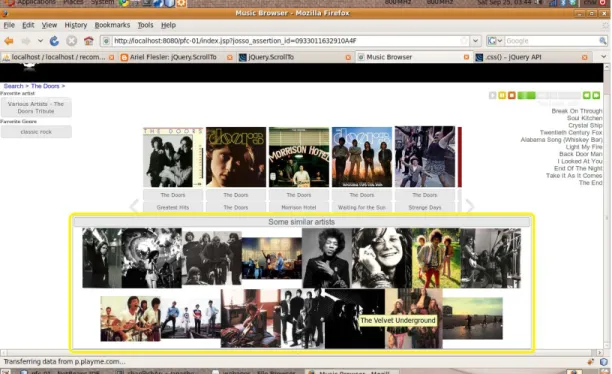Image resolution: width=612 pixels, height=374 pixels.
Task: Close the .css() - jQuery API tab
Action: click(x=584, y=57)
